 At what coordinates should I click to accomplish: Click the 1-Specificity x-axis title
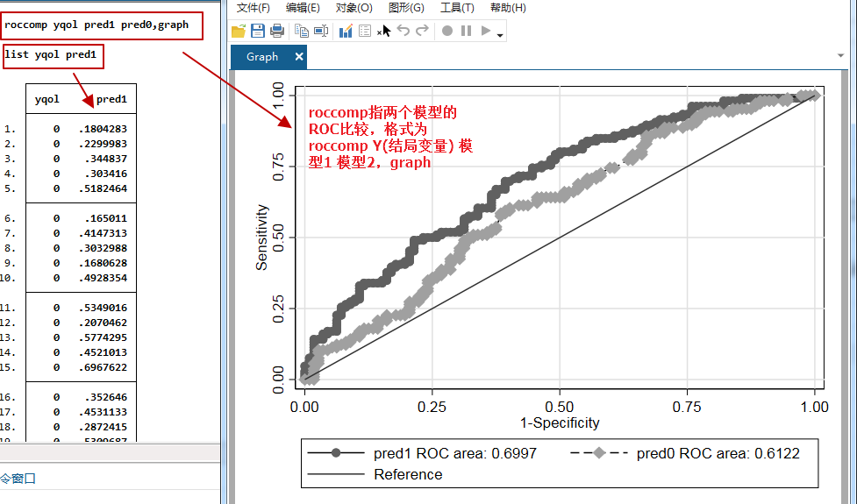click(x=560, y=422)
